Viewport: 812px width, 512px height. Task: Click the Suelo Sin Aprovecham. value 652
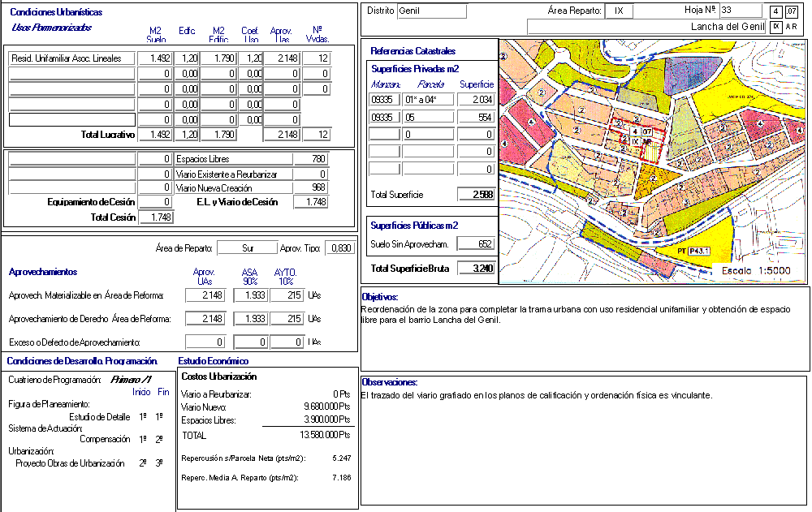click(476, 243)
